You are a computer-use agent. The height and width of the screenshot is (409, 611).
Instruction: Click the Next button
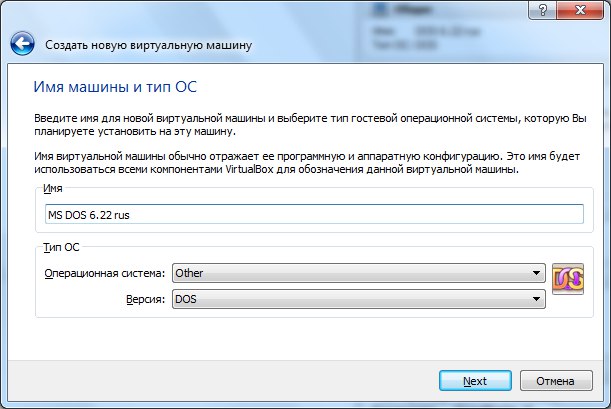point(475,381)
